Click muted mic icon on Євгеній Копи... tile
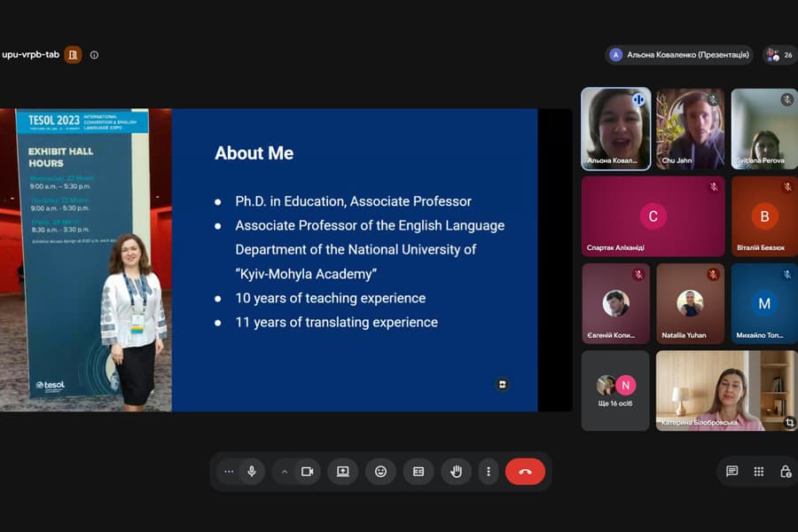The width and height of the screenshot is (798, 532). (638, 275)
